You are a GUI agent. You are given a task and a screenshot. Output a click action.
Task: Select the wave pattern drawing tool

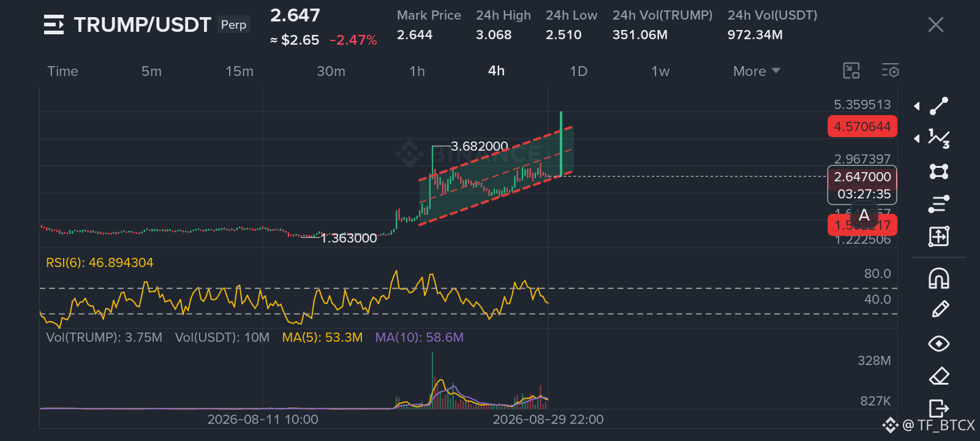[x=939, y=138]
